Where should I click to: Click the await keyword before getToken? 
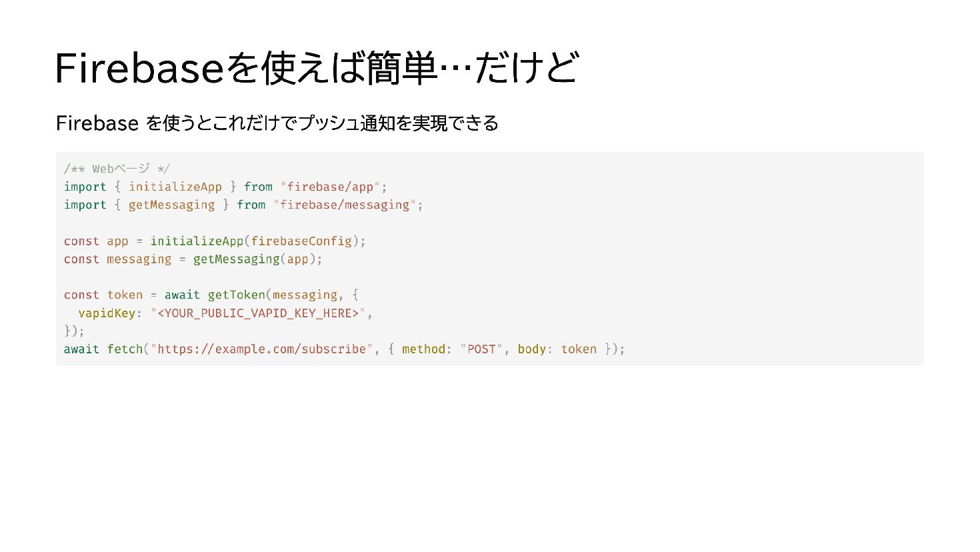point(183,295)
